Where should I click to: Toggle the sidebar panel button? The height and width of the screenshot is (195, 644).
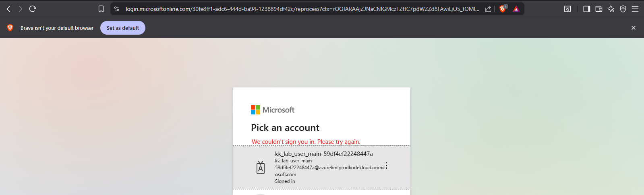(587, 9)
